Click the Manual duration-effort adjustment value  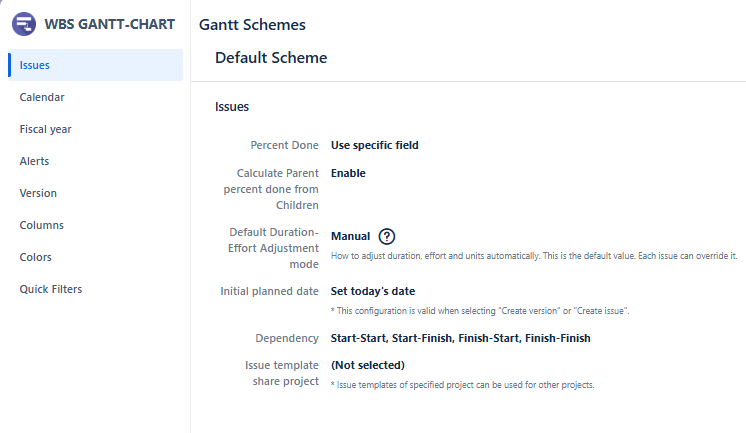[x=350, y=236]
